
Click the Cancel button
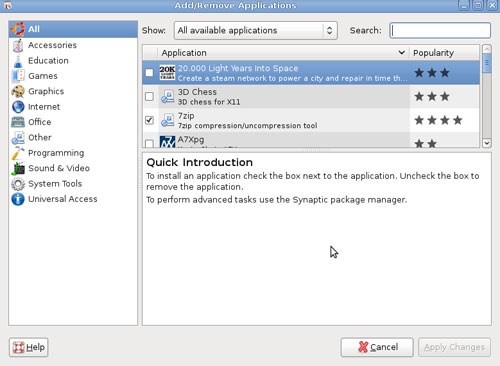(377, 347)
